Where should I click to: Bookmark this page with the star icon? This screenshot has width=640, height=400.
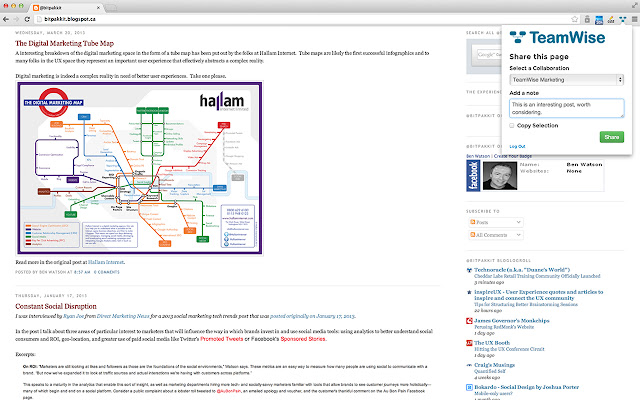coord(575,19)
